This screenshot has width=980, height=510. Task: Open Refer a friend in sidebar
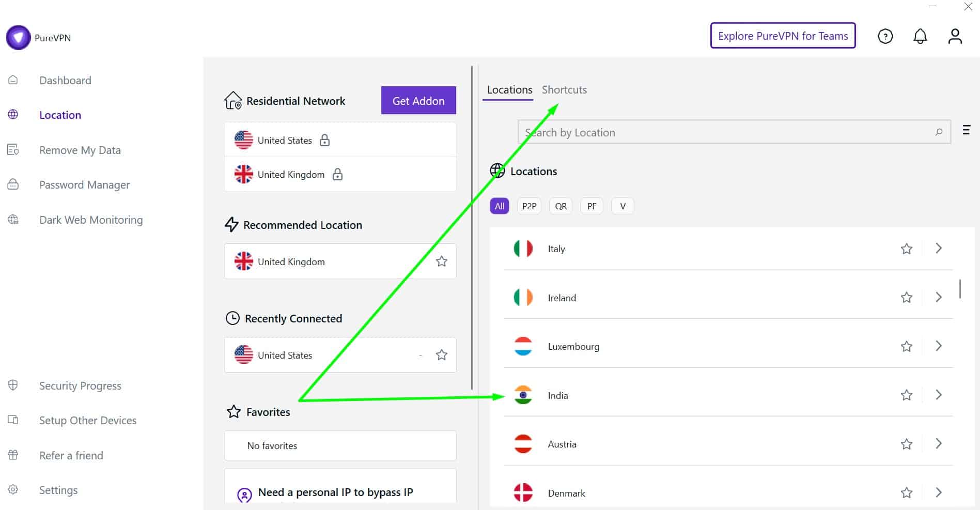pos(71,455)
